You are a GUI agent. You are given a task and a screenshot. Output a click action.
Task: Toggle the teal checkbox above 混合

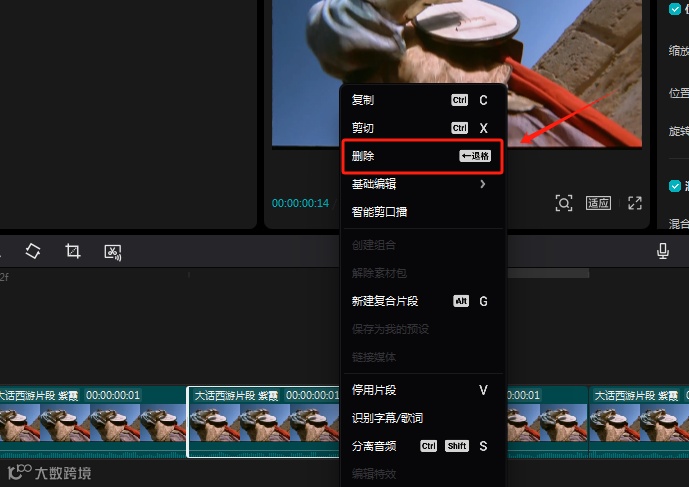click(x=674, y=186)
